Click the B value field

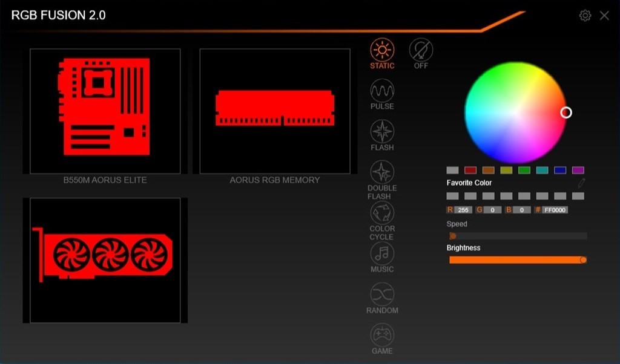[521, 210]
